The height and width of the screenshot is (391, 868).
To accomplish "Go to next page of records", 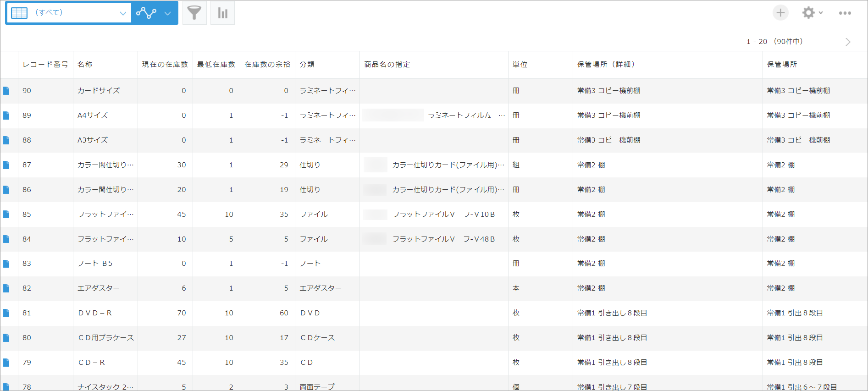I will pyautogui.click(x=848, y=42).
